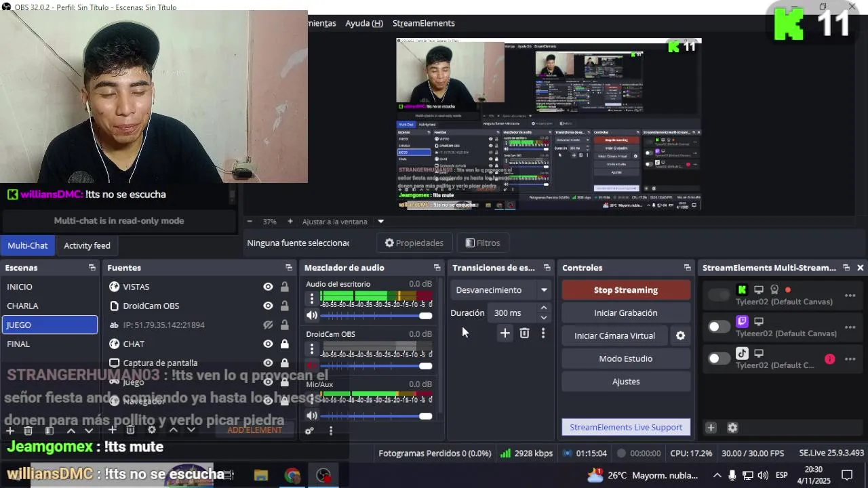The image size is (868, 488).
Task: Undock the Fuentes panel
Action: [x=288, y=268]
